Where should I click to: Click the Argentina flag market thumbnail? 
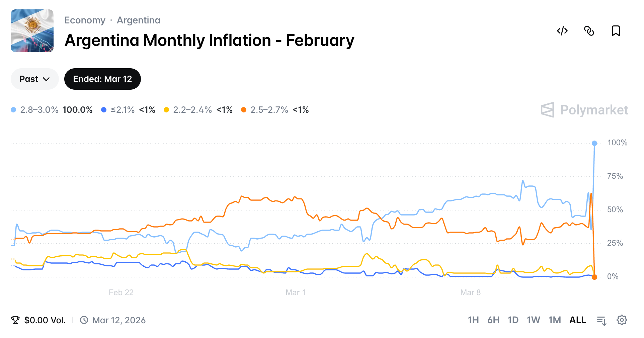[x=32, y=31]
